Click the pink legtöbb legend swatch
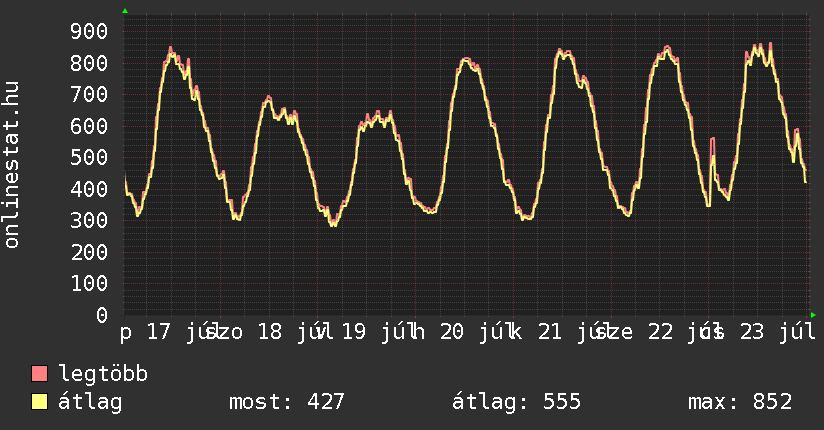This screenshot has width=824, height=430. click(x=39, y=374)
